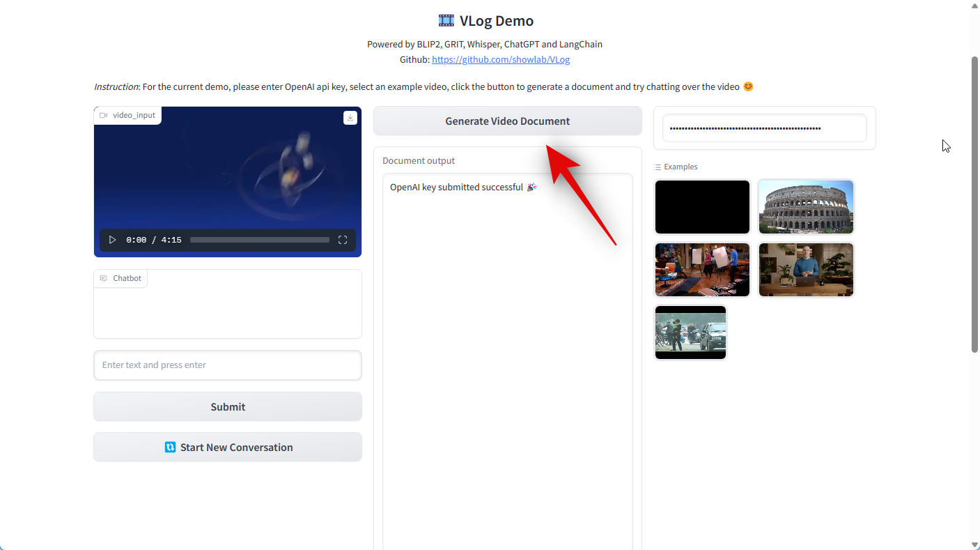Select the street scene with cars example
The image size is (980, 550).
click(x=691, y=333)
